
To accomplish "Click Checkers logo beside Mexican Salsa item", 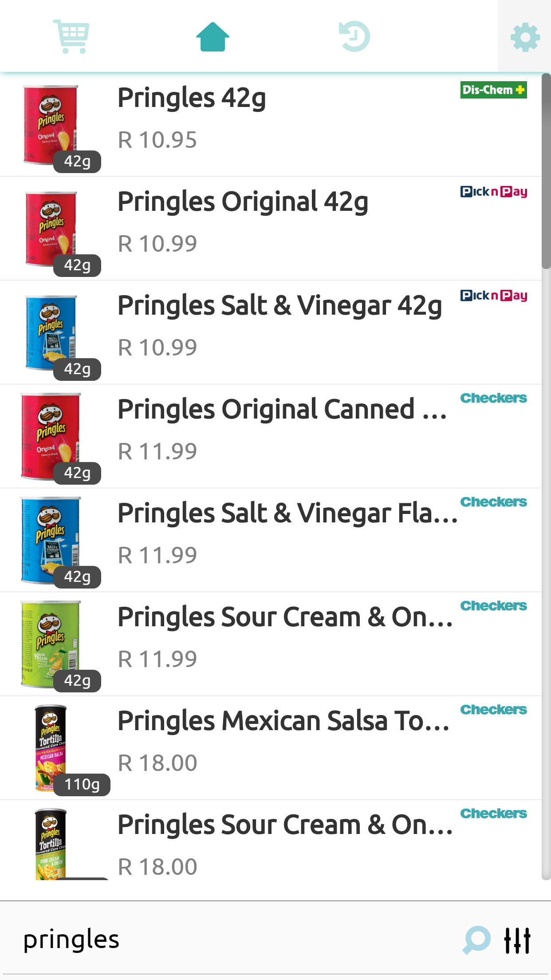I will [x=493, y=710].
